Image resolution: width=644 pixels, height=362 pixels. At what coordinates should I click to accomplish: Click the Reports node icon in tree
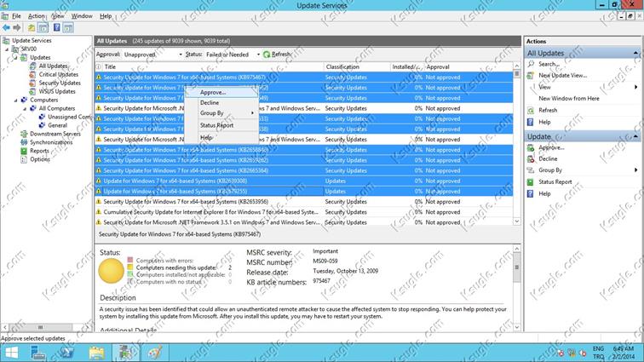(24, 151)
